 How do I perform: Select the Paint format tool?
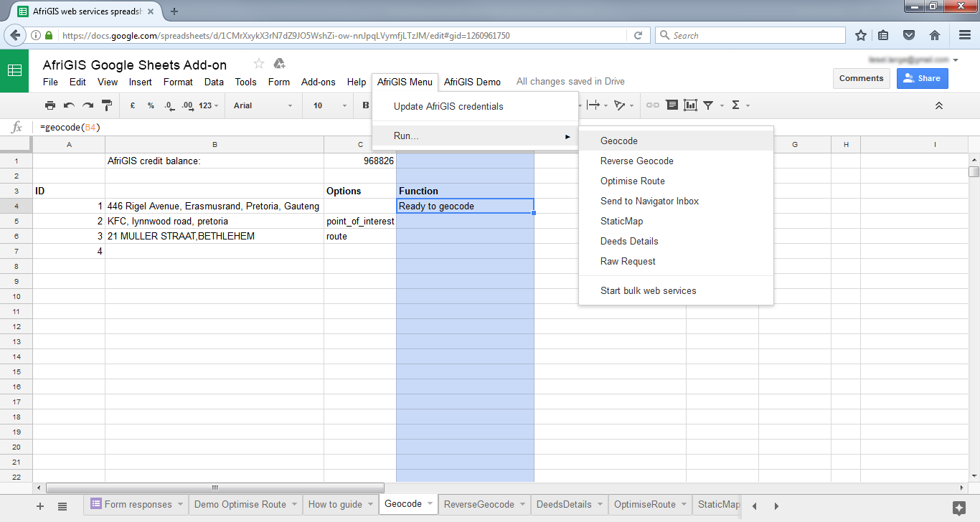click(x=106, y=105)
